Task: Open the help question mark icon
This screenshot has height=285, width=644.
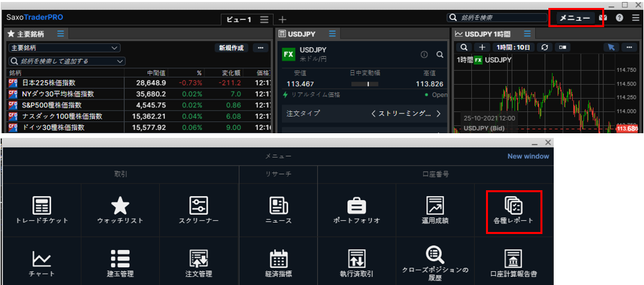Action: [619, 18]
